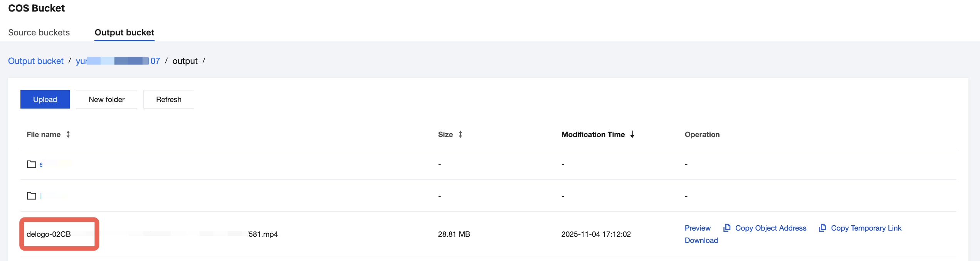Click the File name sort icon

click(x=68, y=134)
